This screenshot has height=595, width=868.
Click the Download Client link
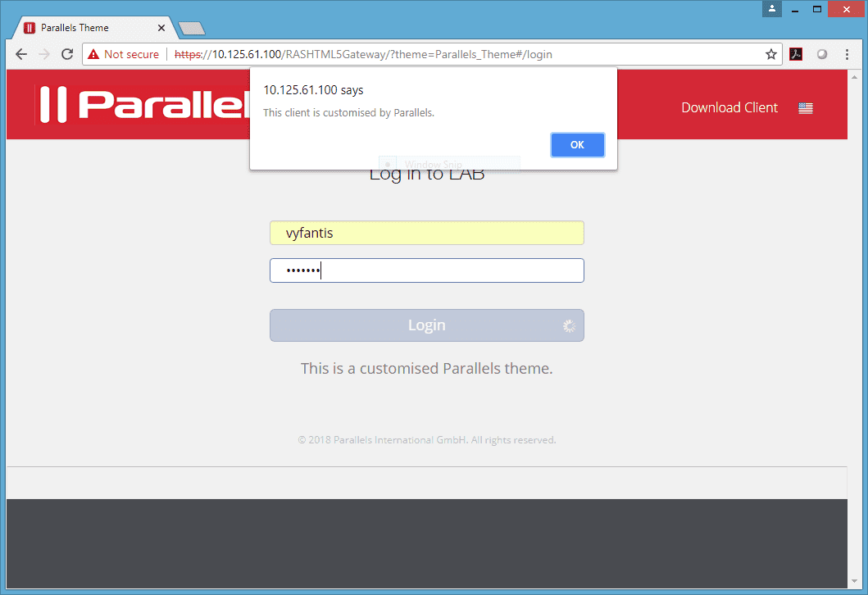point(729,107)
